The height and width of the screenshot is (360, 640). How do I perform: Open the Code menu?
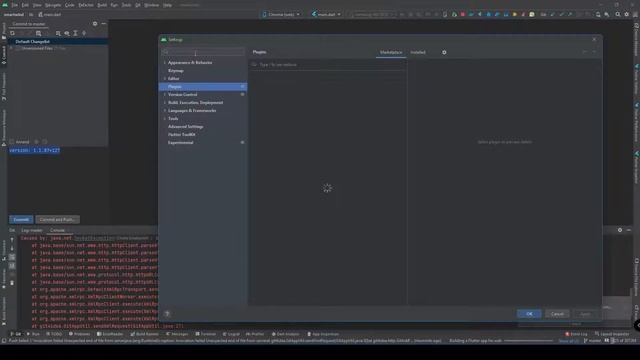(70, 5)
